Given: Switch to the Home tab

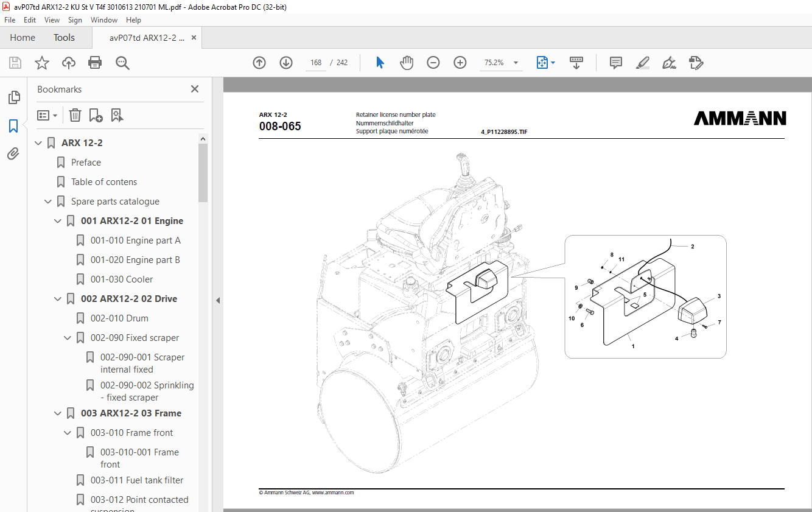Looking at the screenshot, I should (x=23, y=38).
